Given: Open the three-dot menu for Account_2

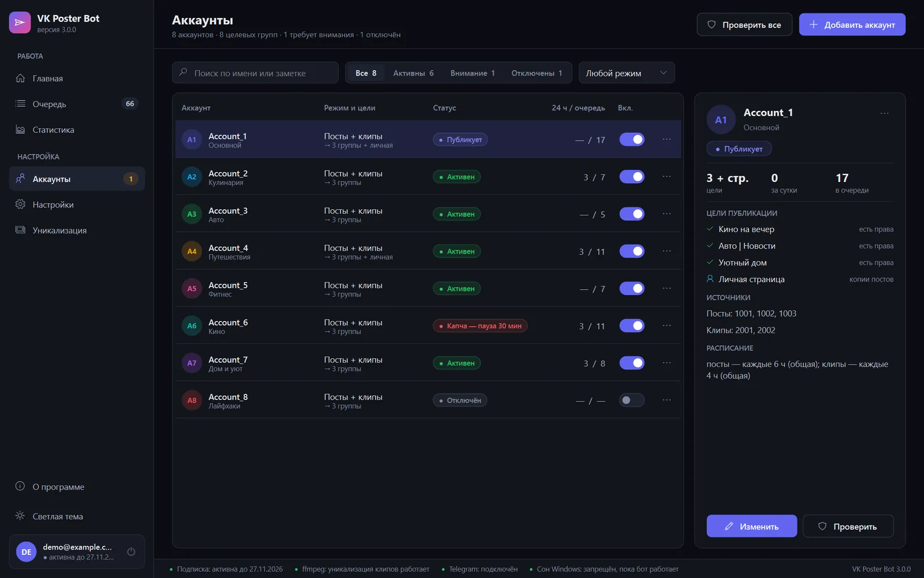Looking at the screenshot, I should point(666,176).
